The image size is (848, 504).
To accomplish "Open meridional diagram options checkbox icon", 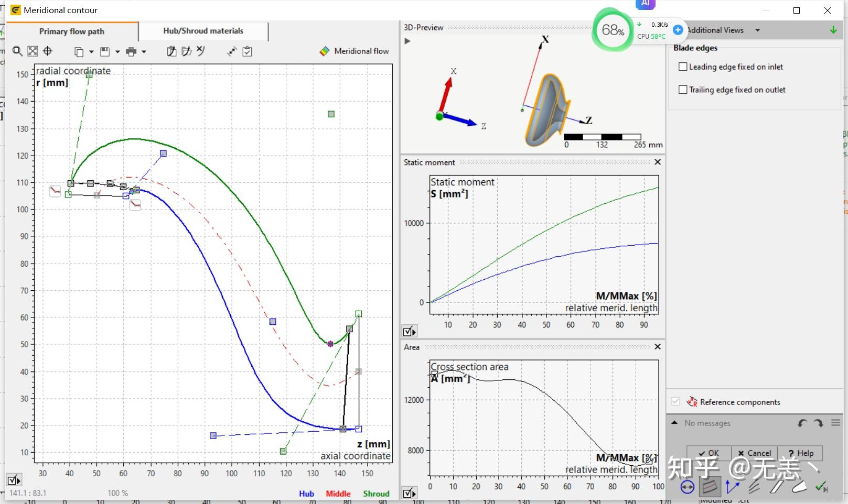I will pos(14,479).
